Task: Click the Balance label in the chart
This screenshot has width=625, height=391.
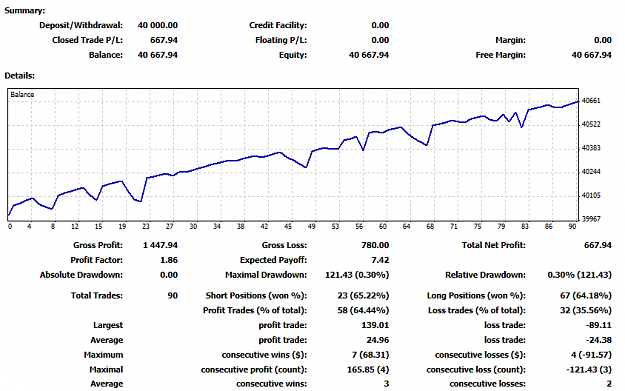Action: pyautogui.click(x=22, y=94)
